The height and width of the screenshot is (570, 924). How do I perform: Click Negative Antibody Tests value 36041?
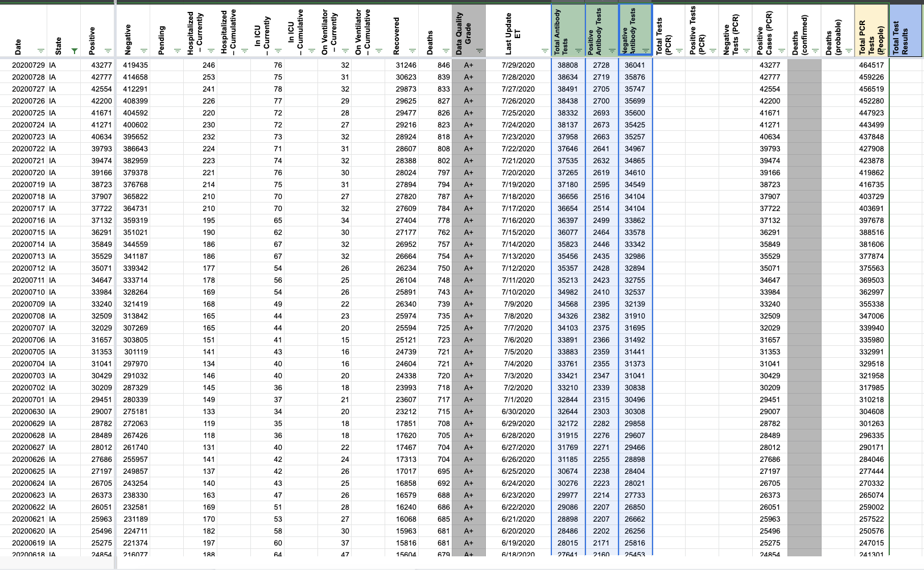click(x=634, y=65)
